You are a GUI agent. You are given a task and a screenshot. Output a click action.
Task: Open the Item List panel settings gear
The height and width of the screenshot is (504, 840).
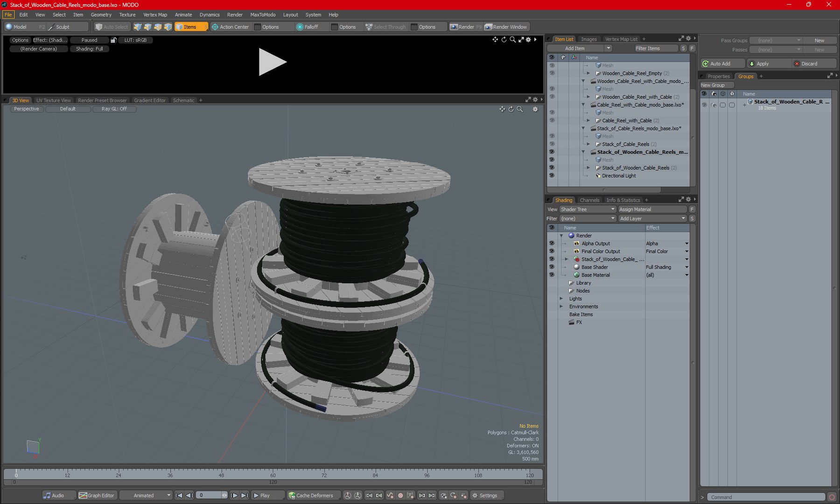click(x=688, y=39)
